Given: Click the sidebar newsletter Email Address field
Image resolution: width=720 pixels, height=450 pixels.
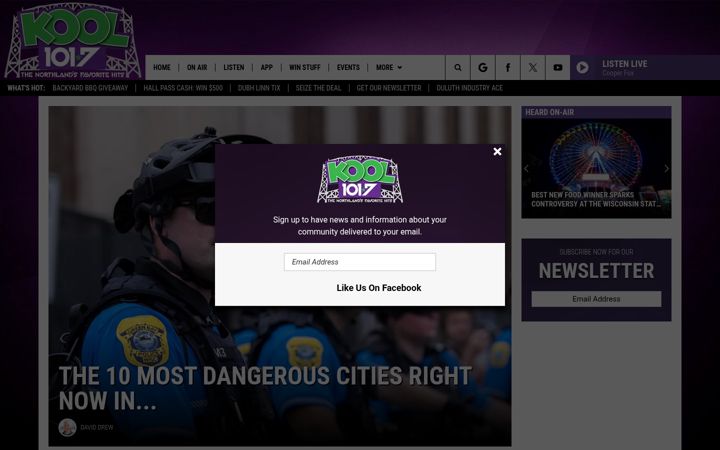Looking at the screenshot, I should coord(596,299).
